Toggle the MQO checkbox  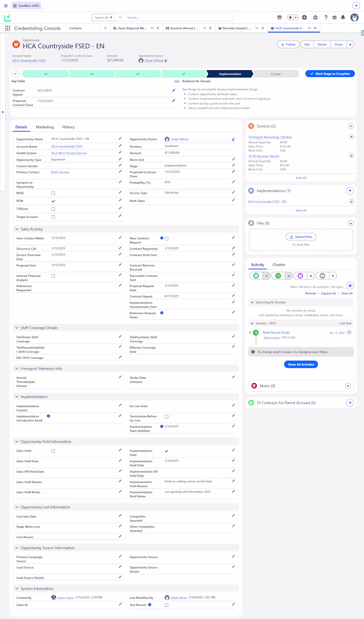pos(53,193)
